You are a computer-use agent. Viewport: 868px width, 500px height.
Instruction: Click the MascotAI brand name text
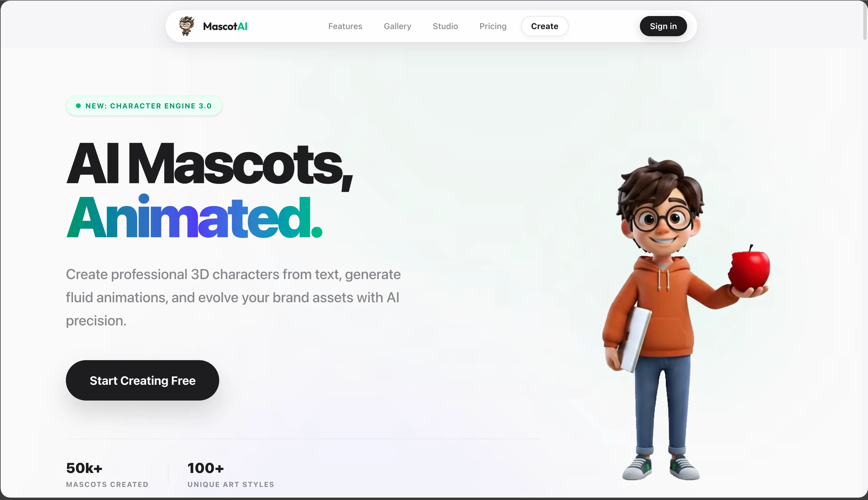(x=225, y=26)
